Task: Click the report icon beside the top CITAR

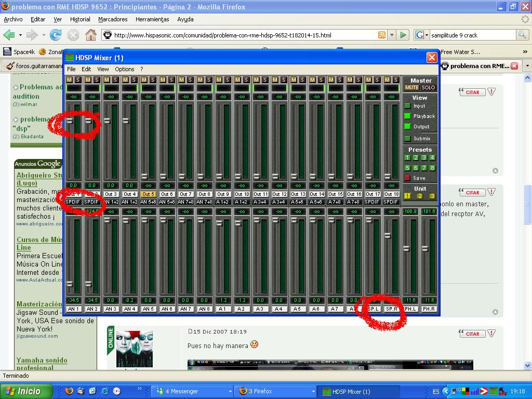Action: pyautogui.click(x=491, y=91)
